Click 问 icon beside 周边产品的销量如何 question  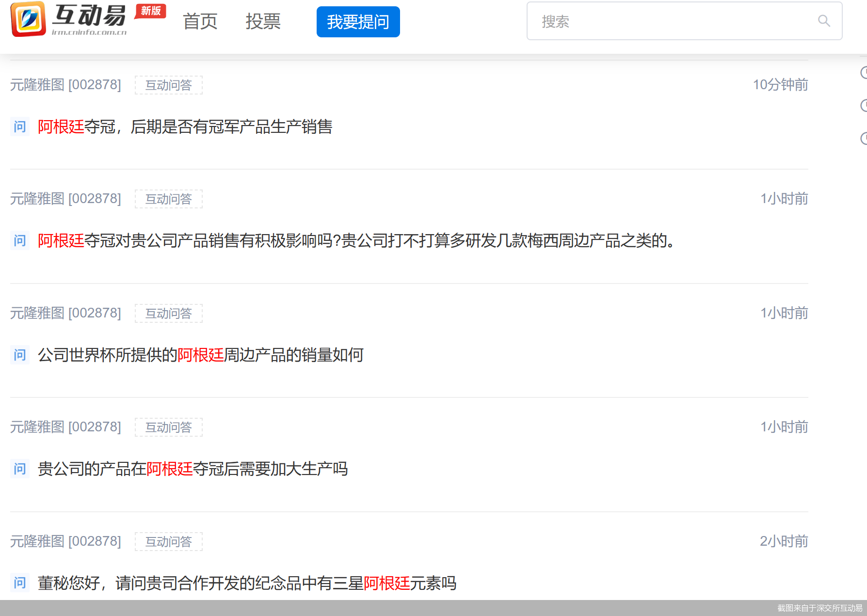tap(20, 355)
